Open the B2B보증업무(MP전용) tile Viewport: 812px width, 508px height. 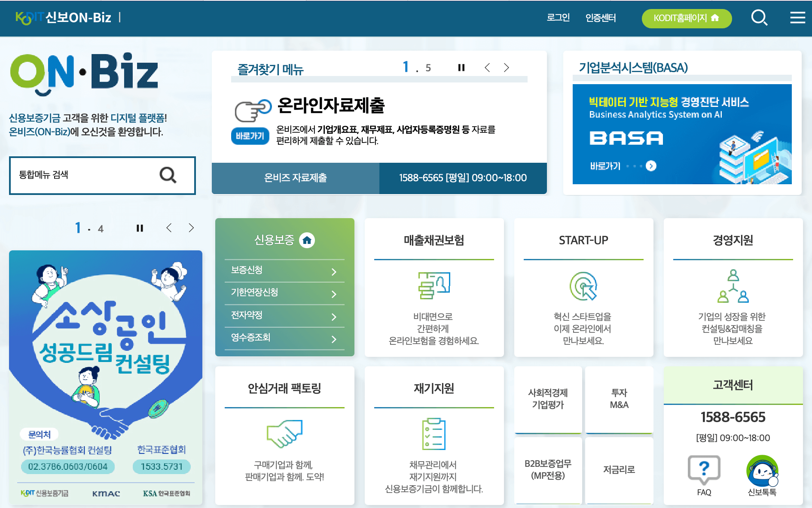pyautogui.click(x=548, y=470)
